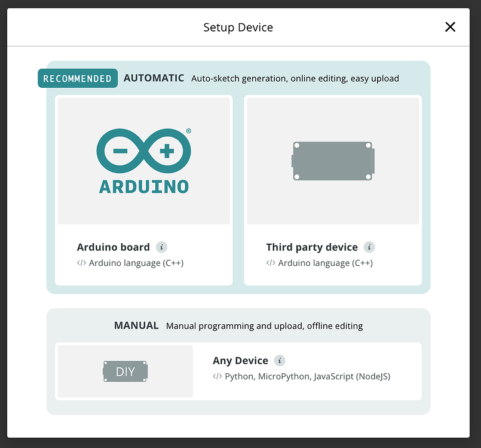Open info for Any Device

(x=278, y=360)
